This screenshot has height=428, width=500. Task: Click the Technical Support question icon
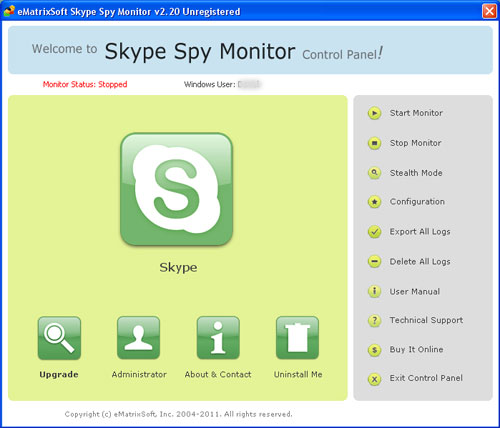[375, 321]
